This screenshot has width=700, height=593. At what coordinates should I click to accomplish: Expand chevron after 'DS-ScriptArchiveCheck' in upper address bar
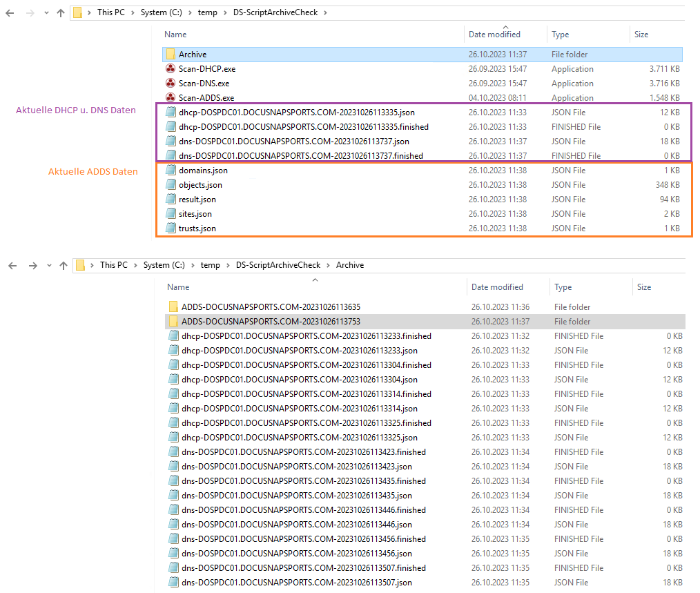325,12
